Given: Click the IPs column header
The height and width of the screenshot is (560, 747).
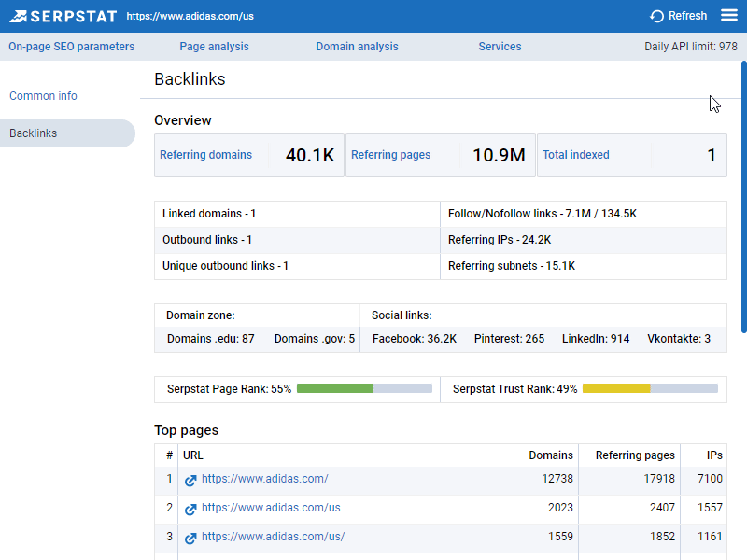Looking at the screenshot, I should (714, 455).
